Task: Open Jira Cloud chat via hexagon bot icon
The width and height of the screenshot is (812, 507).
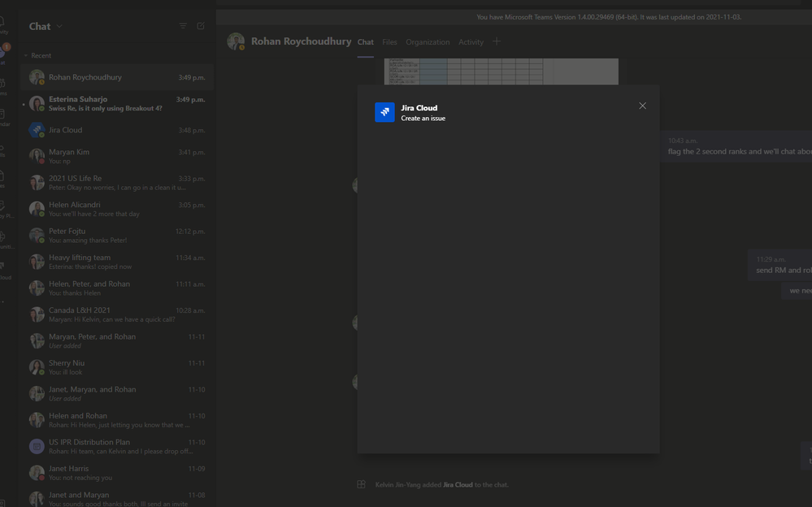Action: coord(37,130)
